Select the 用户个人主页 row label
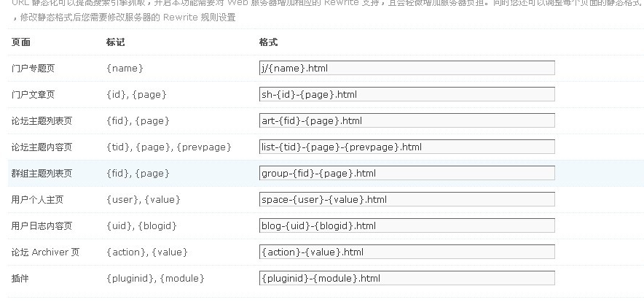The image size is (644, 305). click(x=37, y=200)
